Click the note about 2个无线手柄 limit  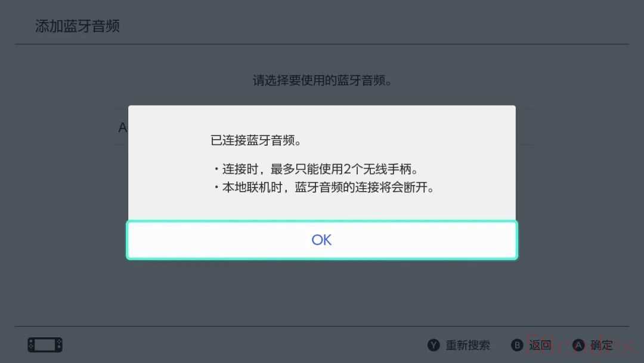[316, 169]
